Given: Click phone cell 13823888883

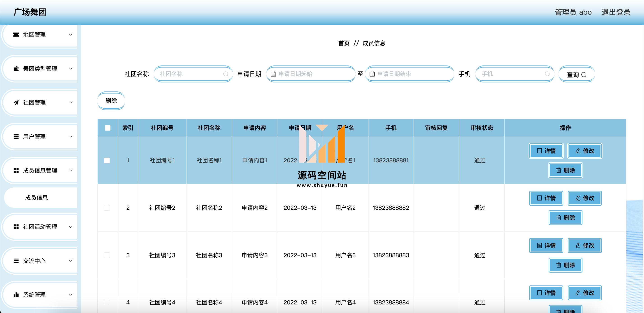Looking at the screenshot, I should coord(391,255).
